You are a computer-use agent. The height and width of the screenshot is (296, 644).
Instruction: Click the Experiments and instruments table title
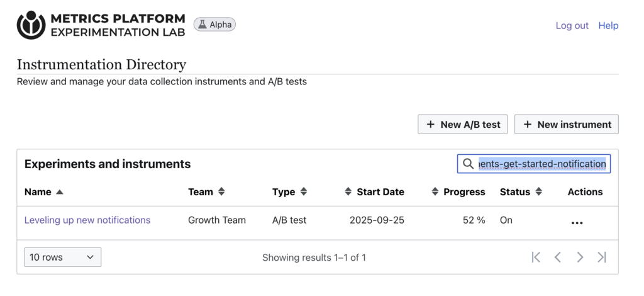coord(108,164)
